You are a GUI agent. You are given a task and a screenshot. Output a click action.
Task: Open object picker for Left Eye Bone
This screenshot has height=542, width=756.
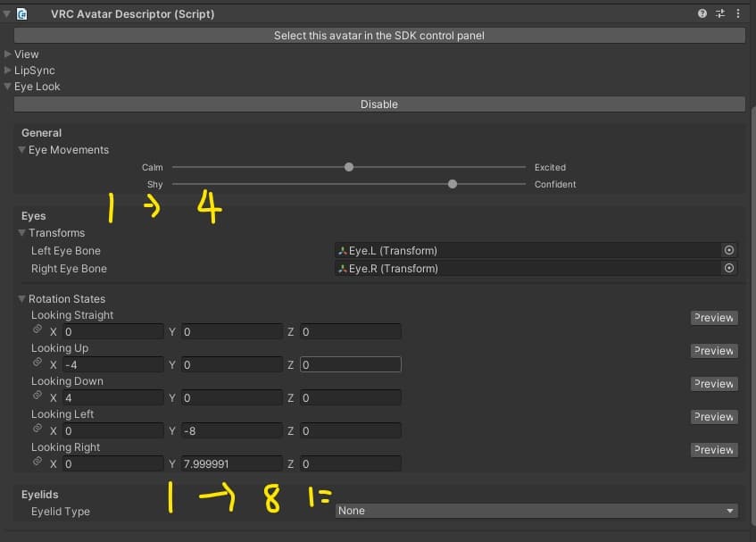729,250
